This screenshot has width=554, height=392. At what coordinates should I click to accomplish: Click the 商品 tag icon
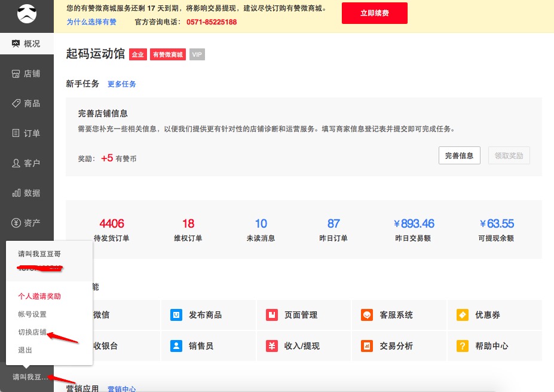[16, 103]
